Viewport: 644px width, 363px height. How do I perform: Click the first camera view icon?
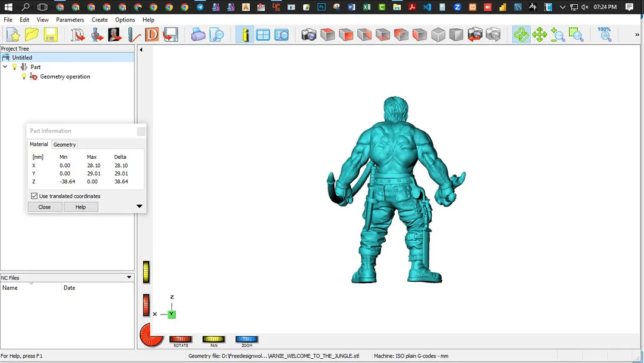(309, 35)
